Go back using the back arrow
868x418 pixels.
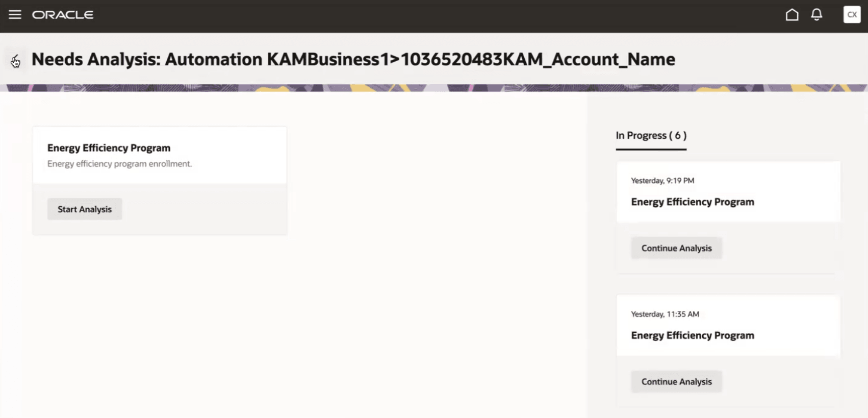pos(15,60)
